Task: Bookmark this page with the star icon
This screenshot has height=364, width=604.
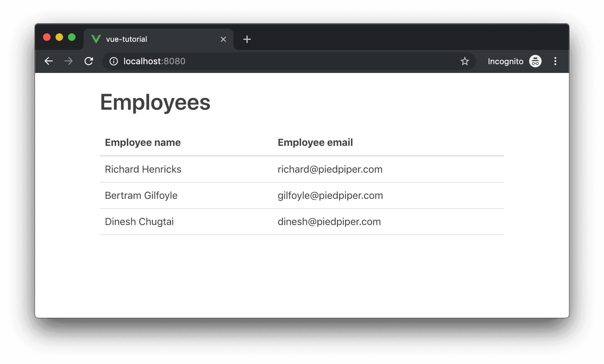Action: (x=465, y=61)
